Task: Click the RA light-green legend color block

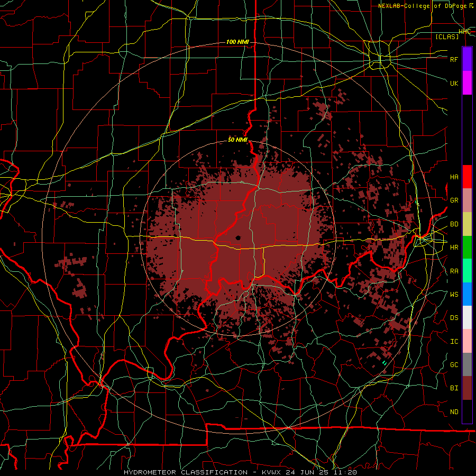Action: [467, 271]
